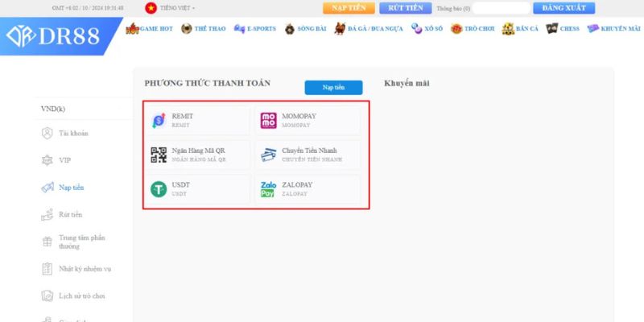Open VIP in the sidebar
Screen dimensions: 644x322
(x=64, y=160)
